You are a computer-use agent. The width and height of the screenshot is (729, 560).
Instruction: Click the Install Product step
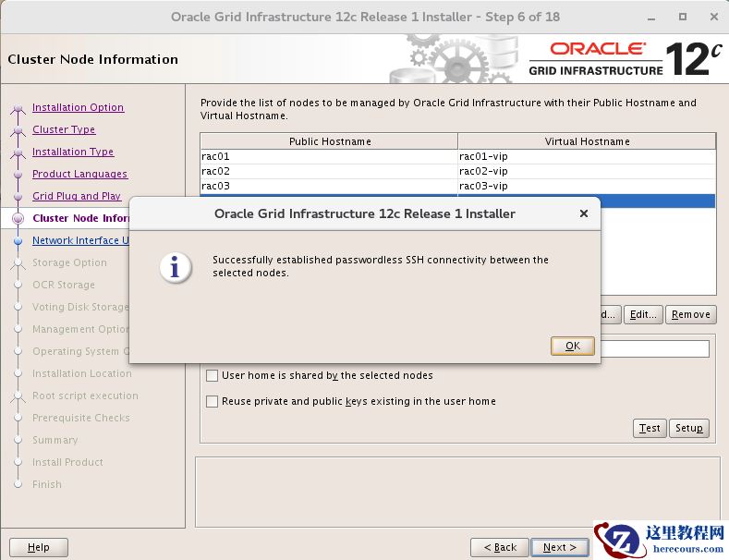point(67,462)
